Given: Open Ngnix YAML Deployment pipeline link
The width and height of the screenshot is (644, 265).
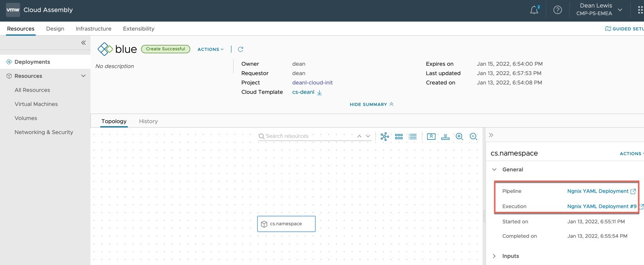Looking at the screenshot, I should [x=598, y=191].
